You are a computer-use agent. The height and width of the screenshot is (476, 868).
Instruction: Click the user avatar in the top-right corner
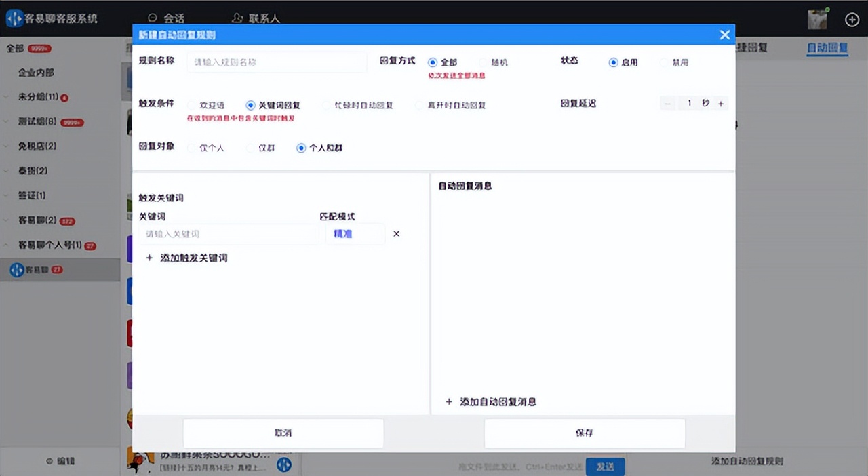[816, 19]
